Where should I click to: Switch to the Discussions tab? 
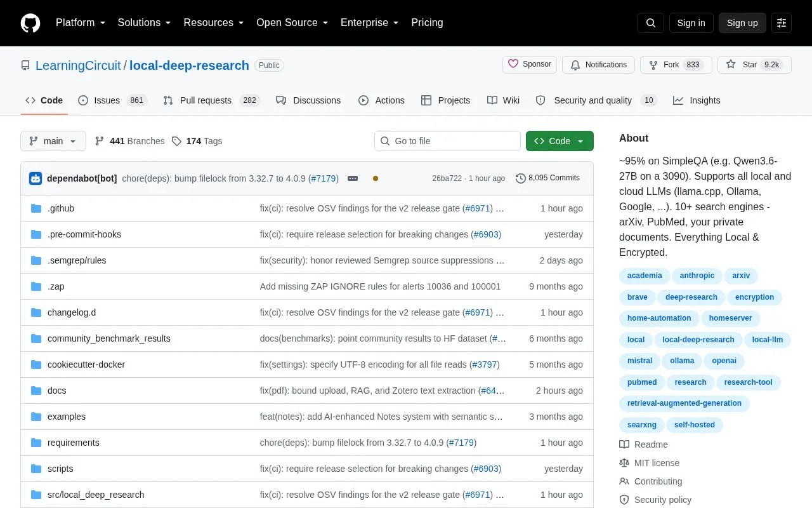coord(308,100)
